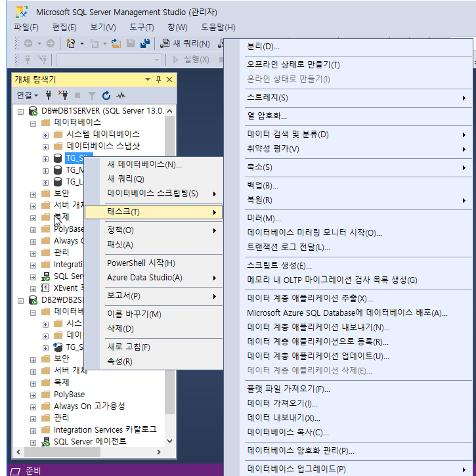Open the 보고서(P) submenu
Viewport: 476px width, 476px height.
154,296
